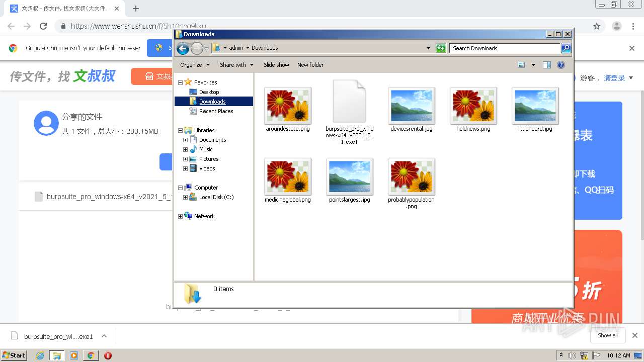This screenshot has height=362, width=644.
Task: Click the Search Downloads magnifier icon
Action: coord(566,48)
